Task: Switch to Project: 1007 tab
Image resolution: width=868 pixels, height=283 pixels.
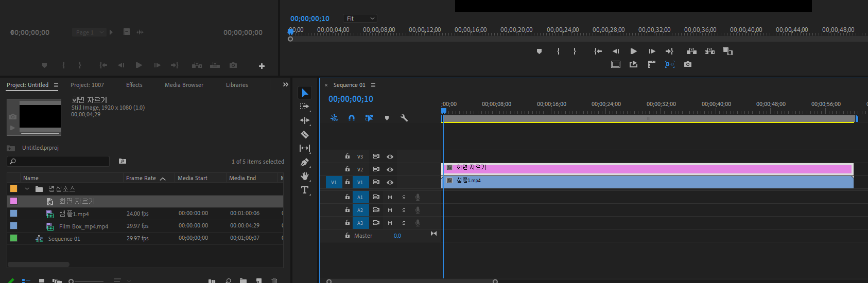Action: pyautogui.click(x=87, y=85)
